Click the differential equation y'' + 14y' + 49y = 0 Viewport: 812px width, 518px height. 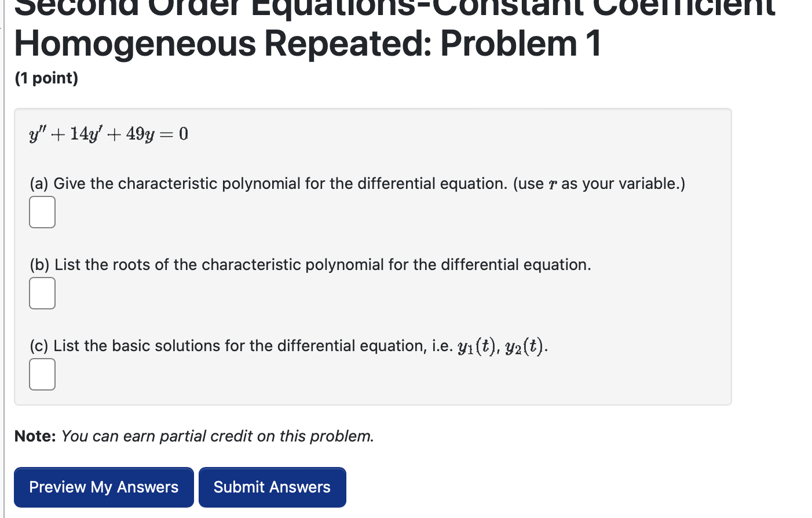(108, 133)
